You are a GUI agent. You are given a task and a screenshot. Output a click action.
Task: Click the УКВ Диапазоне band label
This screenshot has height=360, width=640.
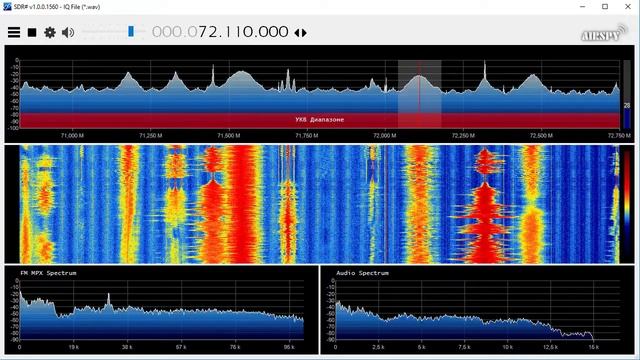coord(320,120)
